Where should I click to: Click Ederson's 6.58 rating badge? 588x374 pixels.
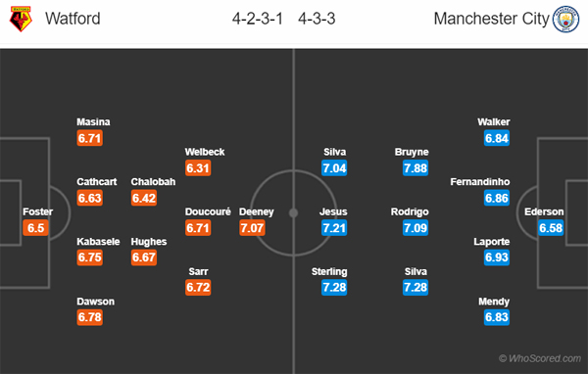[x=551, y=228]
